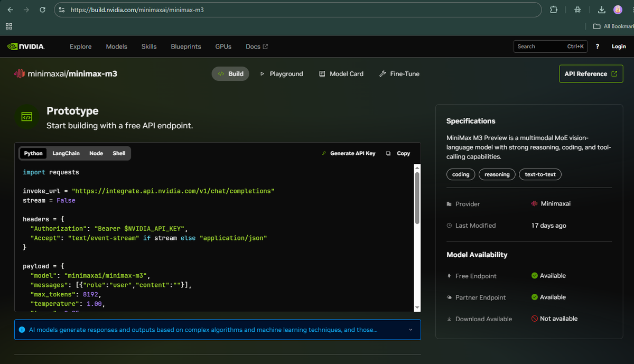634x364 pixels.
Task: Click the Login link
Action: (619, 46)
